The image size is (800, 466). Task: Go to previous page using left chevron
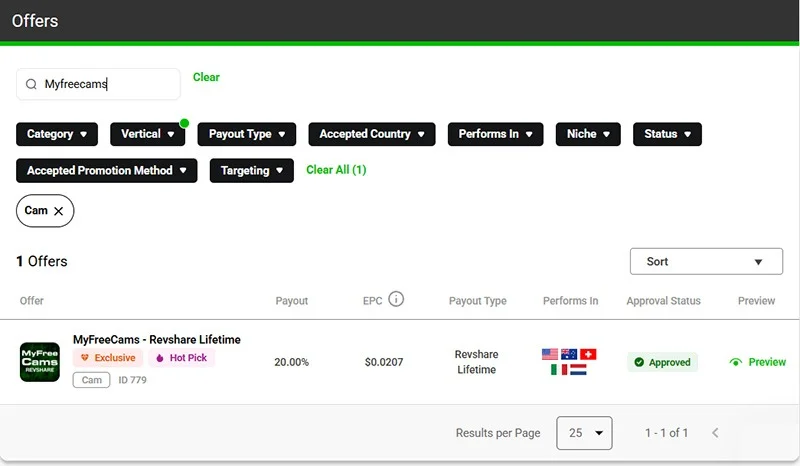pyautogui.click(x=715, y=433)
